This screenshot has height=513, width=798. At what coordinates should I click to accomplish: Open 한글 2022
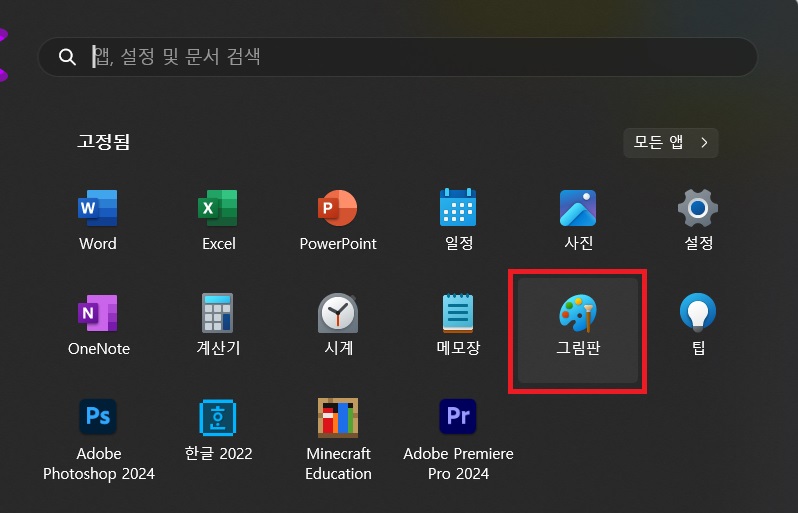[218, 431]
